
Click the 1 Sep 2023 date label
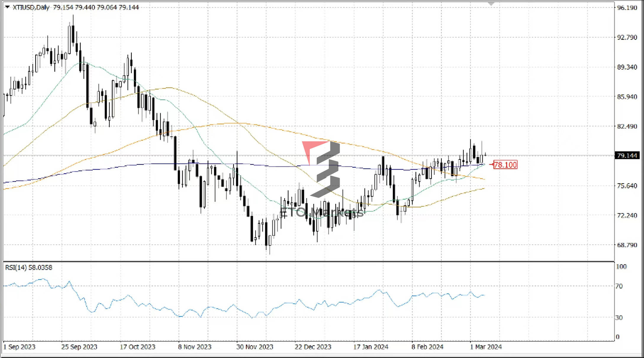coord(19,347)
